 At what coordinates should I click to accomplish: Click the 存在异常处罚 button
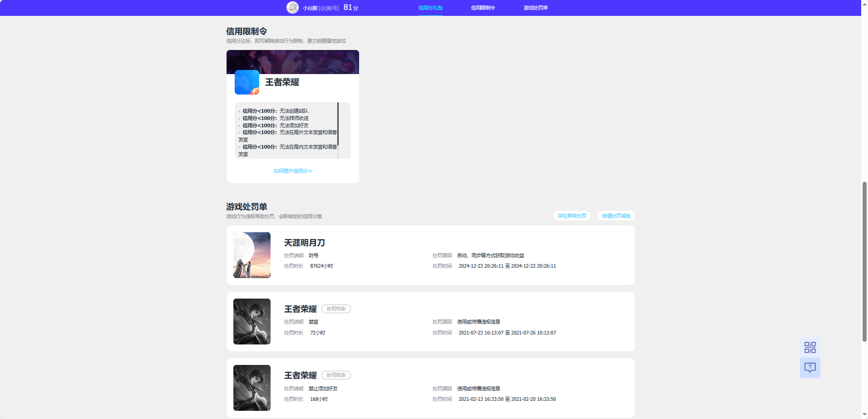click(x=572, y=216)
